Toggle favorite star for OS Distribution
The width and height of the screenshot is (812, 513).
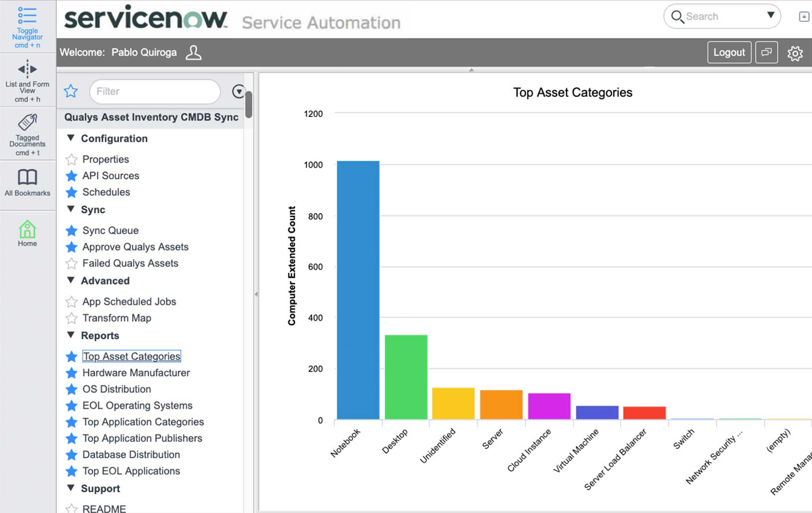pos(71,389)
